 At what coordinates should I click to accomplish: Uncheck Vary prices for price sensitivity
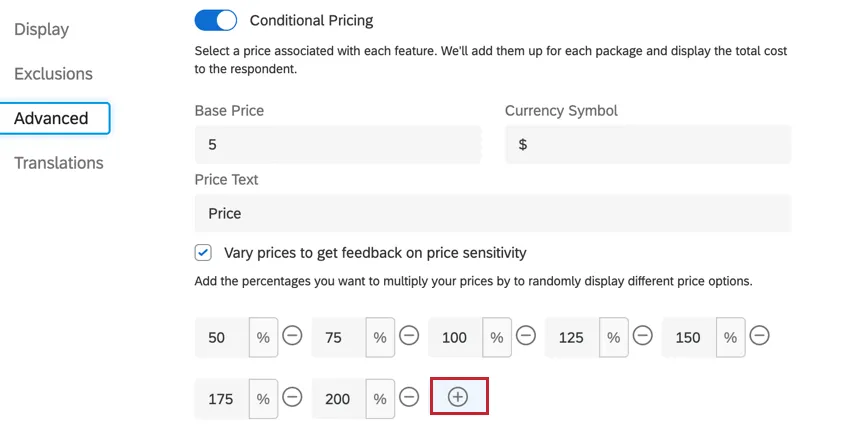[204, 253]
